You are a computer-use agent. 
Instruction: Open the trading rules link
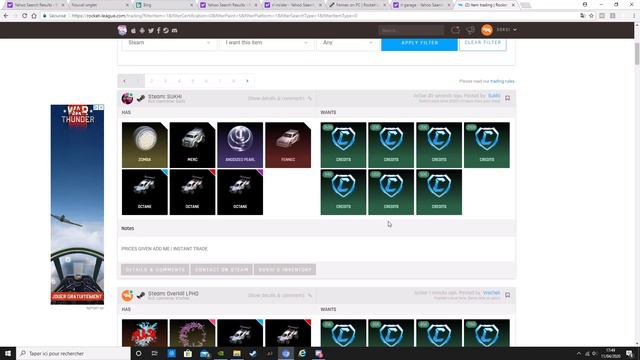pyautogui.click(x=502, y=81)
